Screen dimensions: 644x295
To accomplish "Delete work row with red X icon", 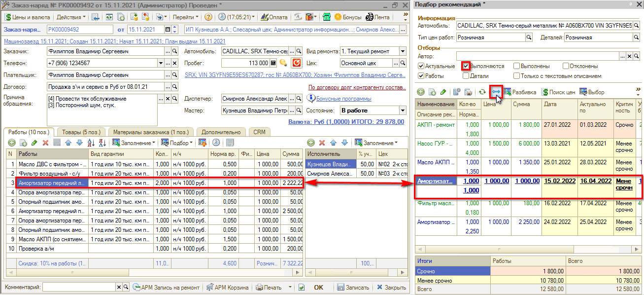I will (45, 143).
